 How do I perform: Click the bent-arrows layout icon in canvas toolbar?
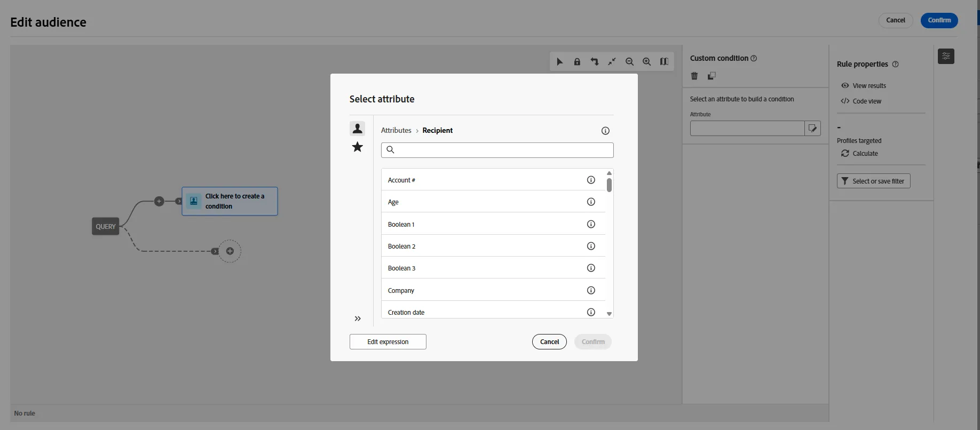(x=595, y=62)
